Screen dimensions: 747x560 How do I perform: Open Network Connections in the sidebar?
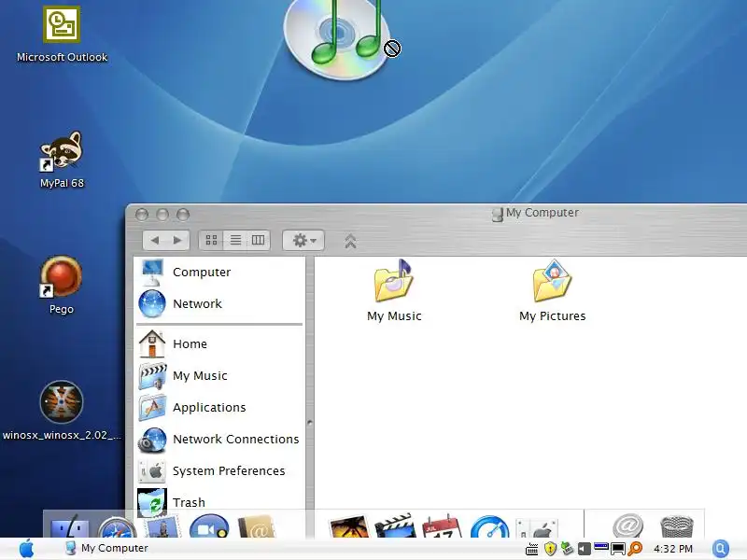click(219, 439)
